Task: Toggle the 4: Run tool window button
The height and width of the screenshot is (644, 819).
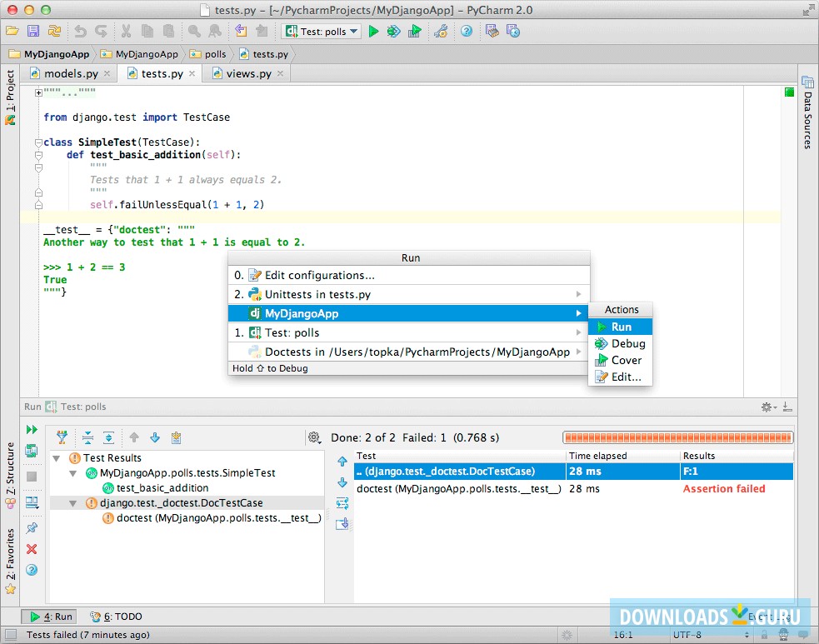Action: point(49,617)
